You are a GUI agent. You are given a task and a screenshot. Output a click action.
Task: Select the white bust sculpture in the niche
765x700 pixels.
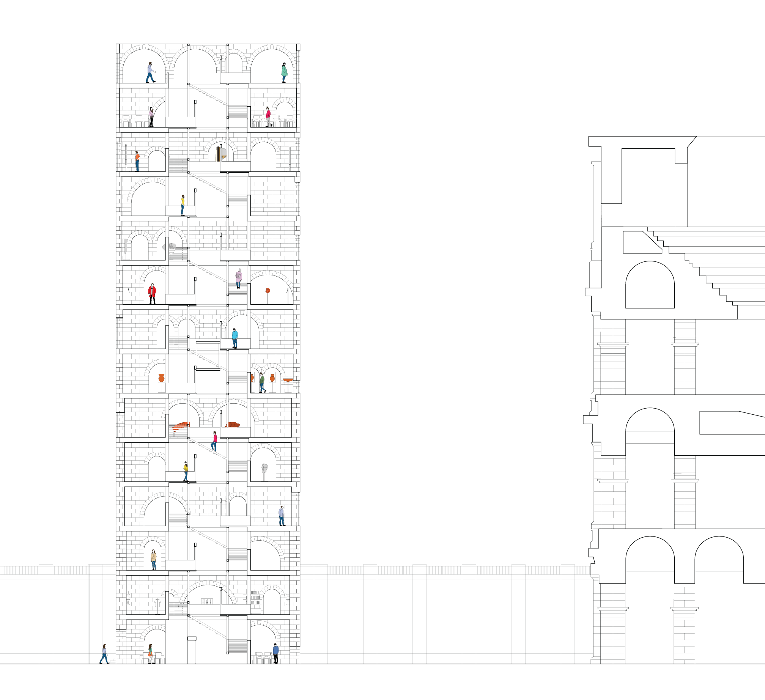(264, 468)
